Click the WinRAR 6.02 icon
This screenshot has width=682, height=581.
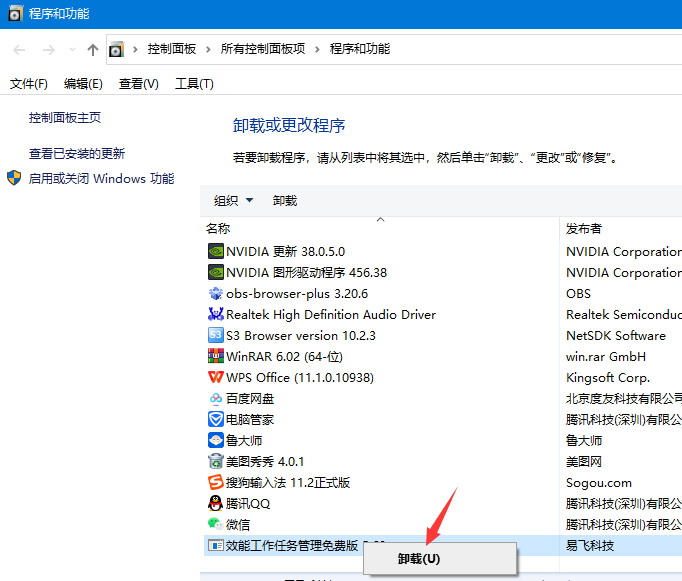click(216, 357)
